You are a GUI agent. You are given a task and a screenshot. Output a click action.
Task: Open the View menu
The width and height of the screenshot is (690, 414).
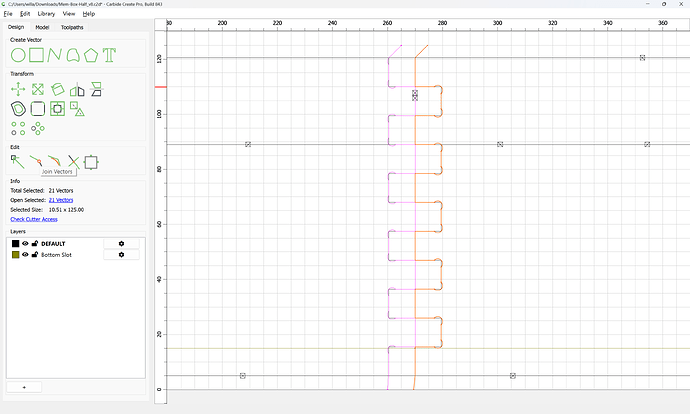coord(69,14)
